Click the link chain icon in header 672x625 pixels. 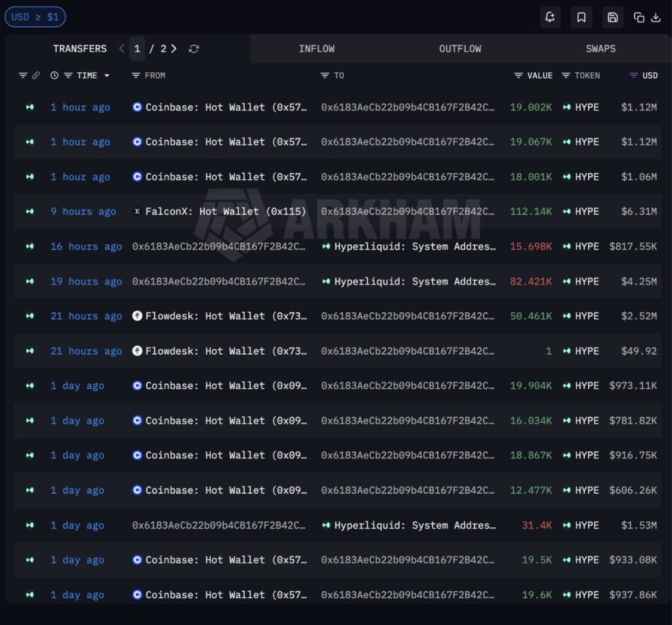pyautogui.click(x=36, y=75)
